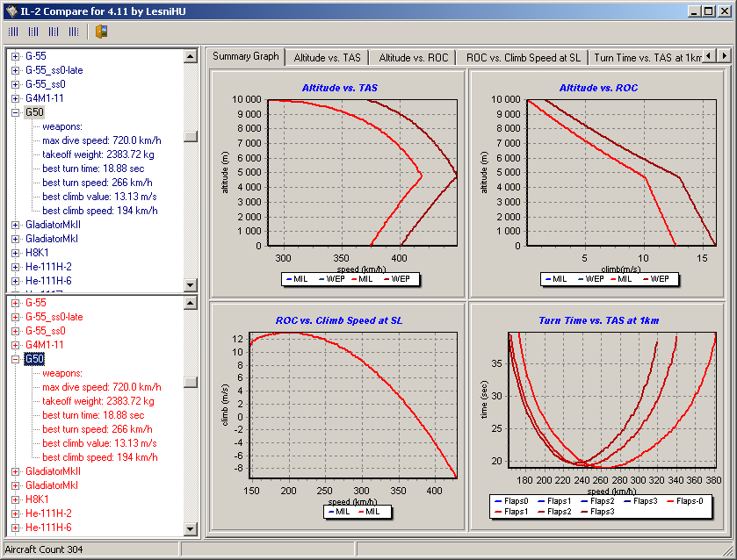Switch to the Altitude vs. TAS tab
The width and height of the screenshot is (737, 560).
point(327,58)
